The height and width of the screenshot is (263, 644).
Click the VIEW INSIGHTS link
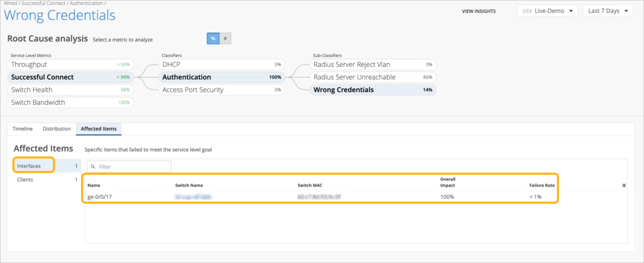tap(478, 12)
